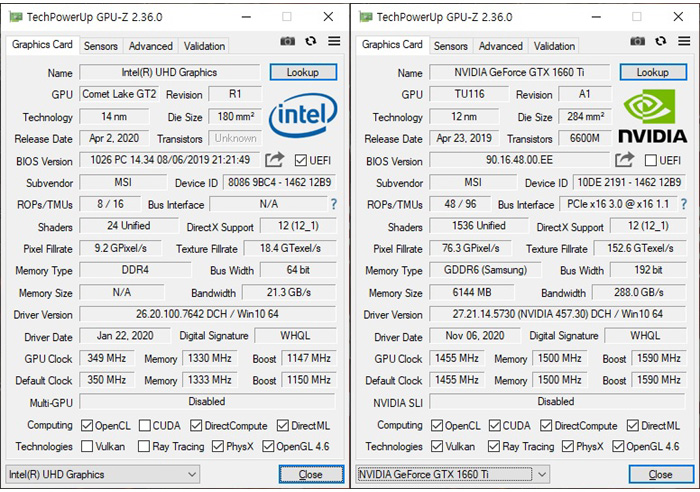Click the Shaders value 1536 Unified

479,226
